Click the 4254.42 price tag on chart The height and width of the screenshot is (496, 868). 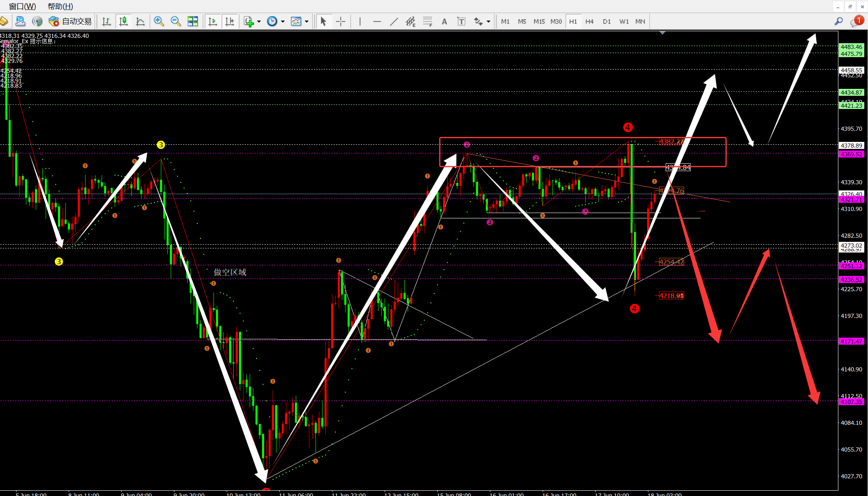[671, 262]
